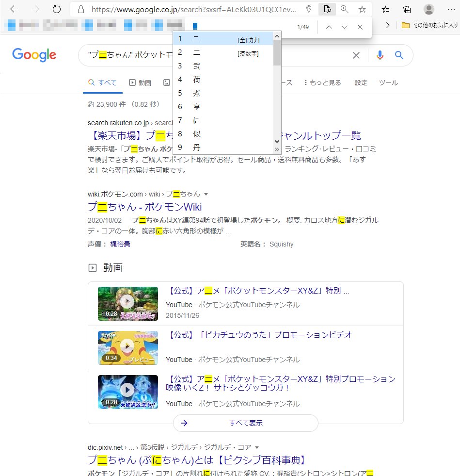
Task: Open the image search tab icon
Action: 167,82
